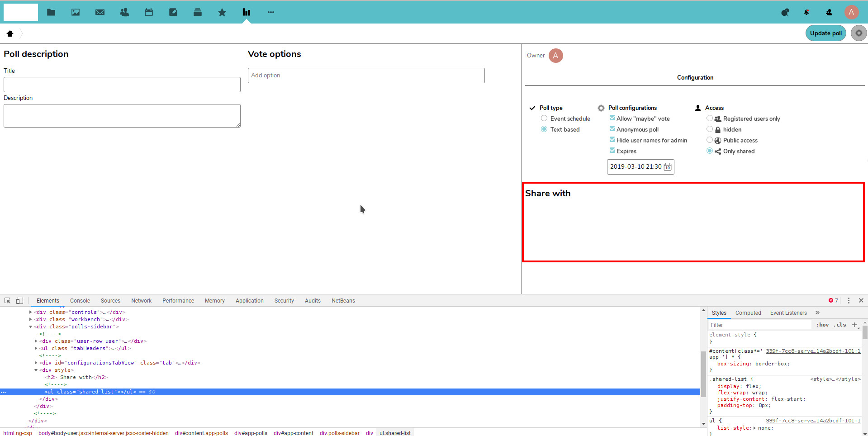Image resolution: width=868 pixels, height=436 pixels.
Task: Open the Notes pencil icon
Action: (x=173, y=12)
